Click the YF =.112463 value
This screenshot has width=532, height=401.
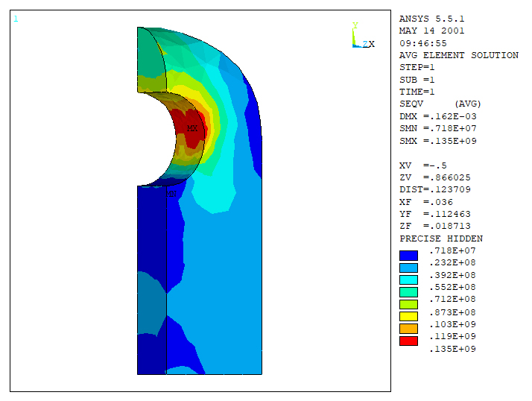pyautogui.click(x=434, y=214)
